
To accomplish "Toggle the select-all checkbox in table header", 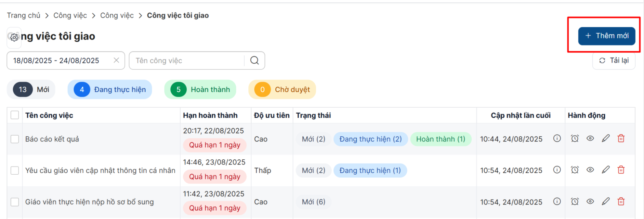I will [15, 115].
